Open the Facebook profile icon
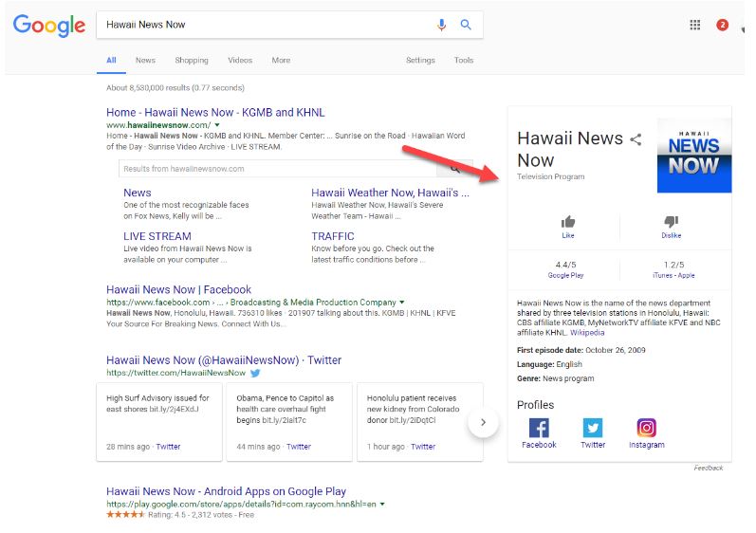 tap(539, 428)
